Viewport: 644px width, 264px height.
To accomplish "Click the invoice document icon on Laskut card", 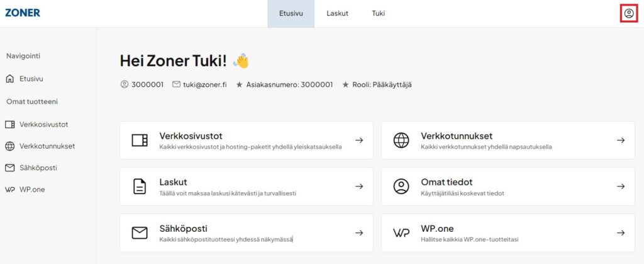I will [140, 187].
